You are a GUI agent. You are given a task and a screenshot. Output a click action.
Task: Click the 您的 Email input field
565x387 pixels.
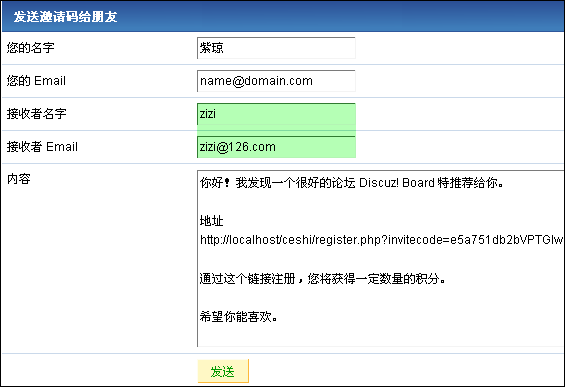(276, 81)
